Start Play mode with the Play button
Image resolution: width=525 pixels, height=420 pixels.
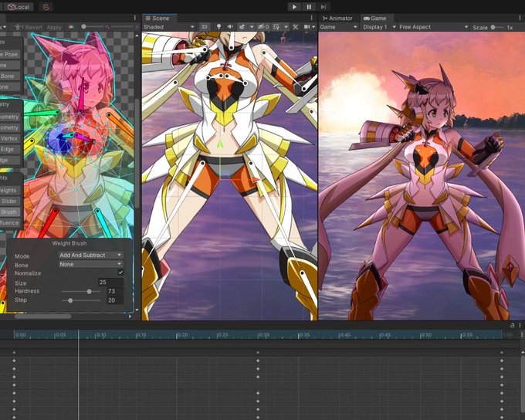point(294,7)
